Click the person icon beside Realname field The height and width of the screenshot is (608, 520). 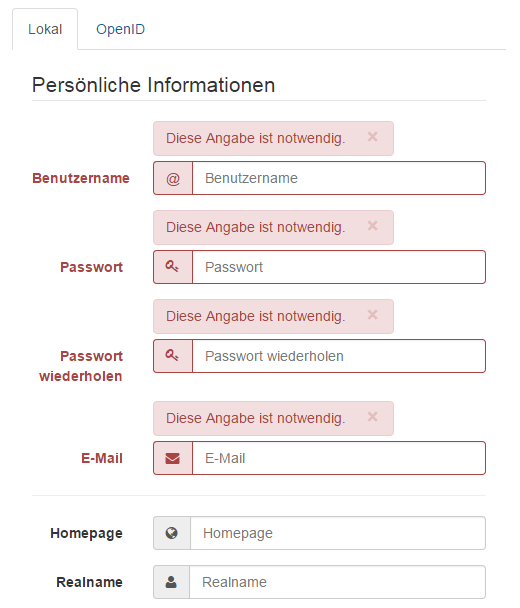point(171,582)
